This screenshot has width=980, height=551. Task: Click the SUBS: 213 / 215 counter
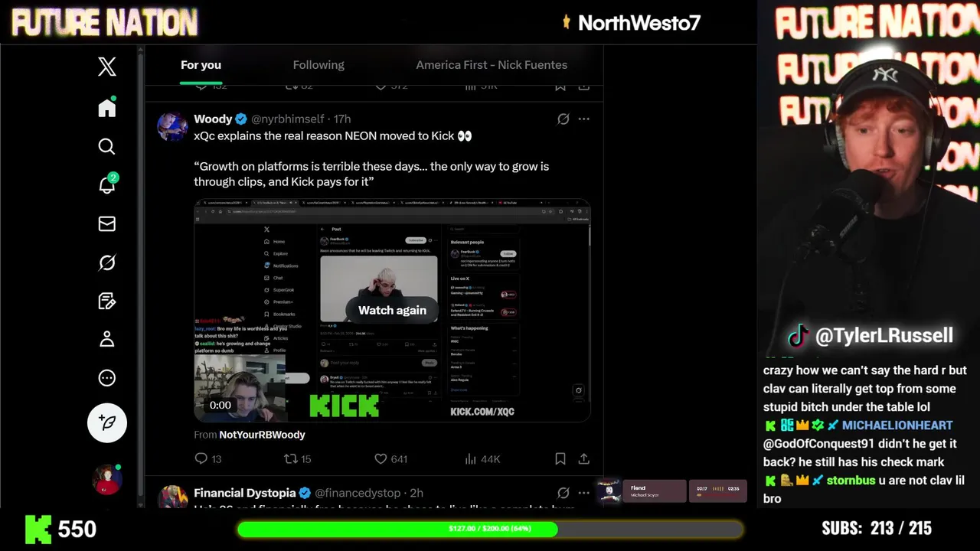pyautogui.click(x=877, y=528)
